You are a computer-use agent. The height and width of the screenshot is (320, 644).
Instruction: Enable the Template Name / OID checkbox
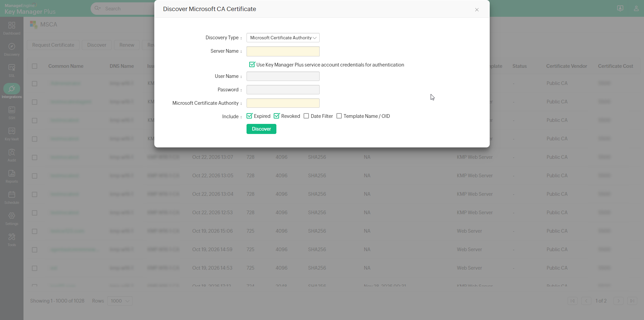[x=339, y=116]
